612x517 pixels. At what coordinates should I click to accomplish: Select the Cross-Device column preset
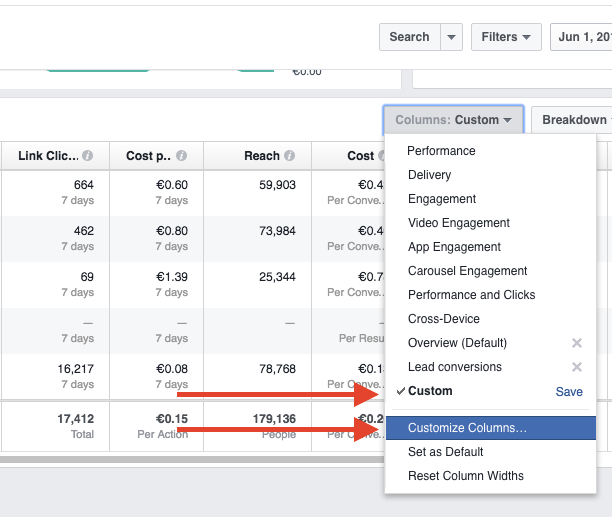click(x=490, y=319)
